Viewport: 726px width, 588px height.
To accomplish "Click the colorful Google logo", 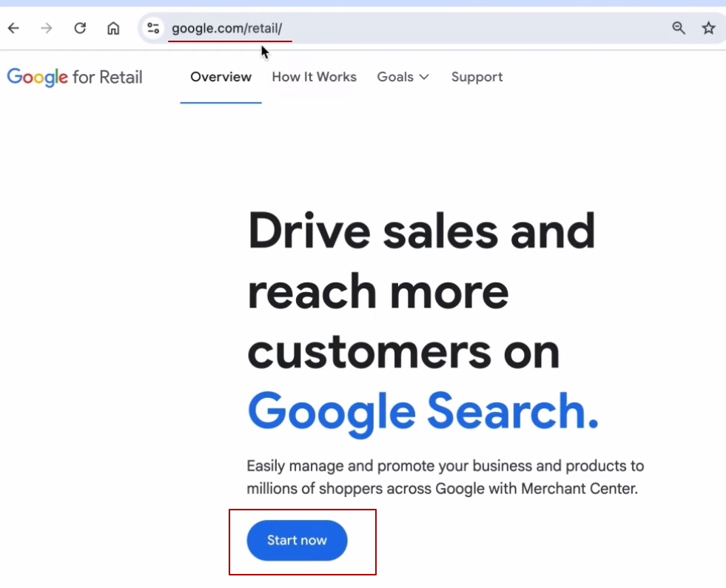I will (x=37, y=78).
